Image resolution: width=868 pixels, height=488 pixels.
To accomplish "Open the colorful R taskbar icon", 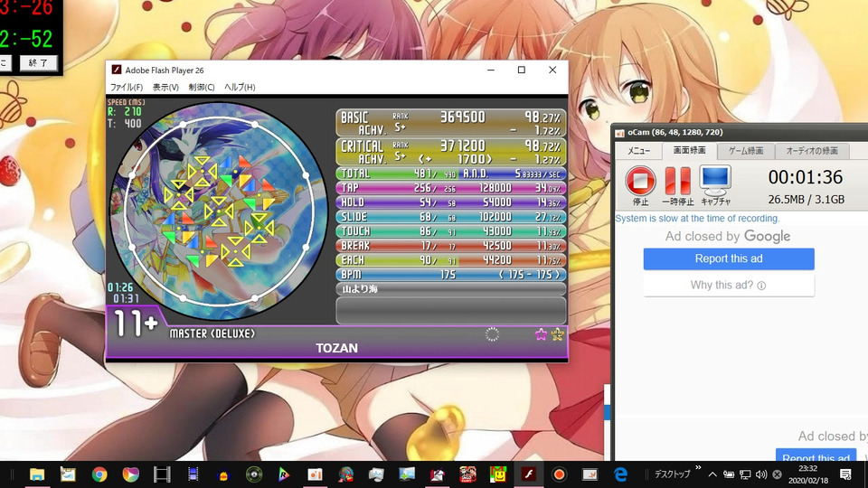I will (x=284, y=474).
